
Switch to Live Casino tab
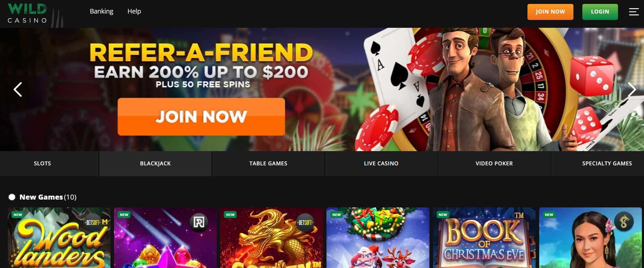pos(381,164)
